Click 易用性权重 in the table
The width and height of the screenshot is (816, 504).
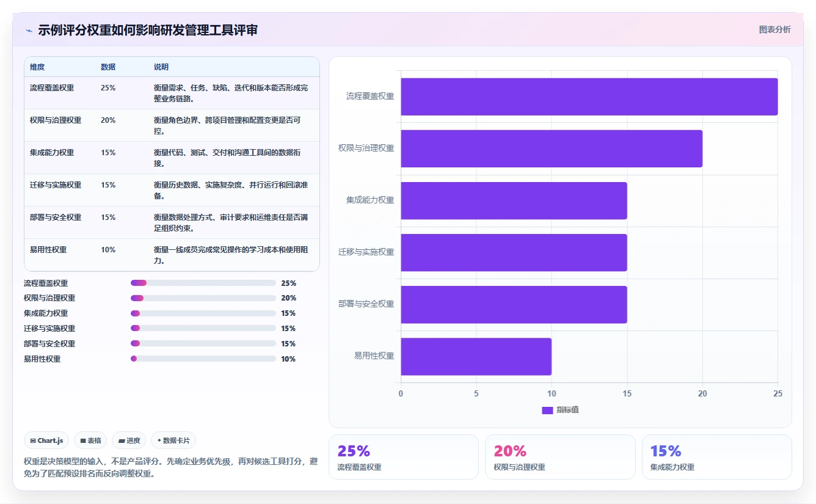point(48,250)
